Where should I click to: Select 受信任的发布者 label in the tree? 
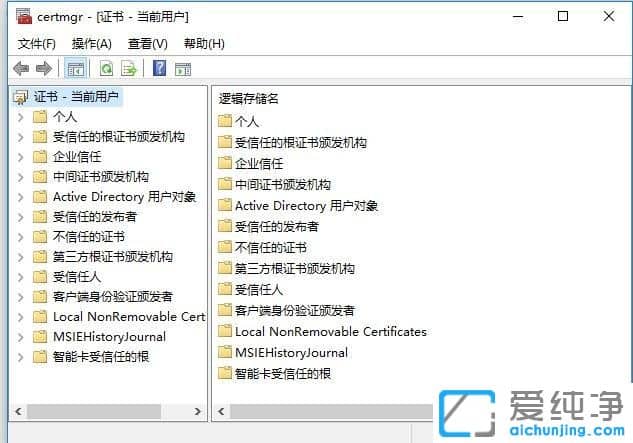95,217
